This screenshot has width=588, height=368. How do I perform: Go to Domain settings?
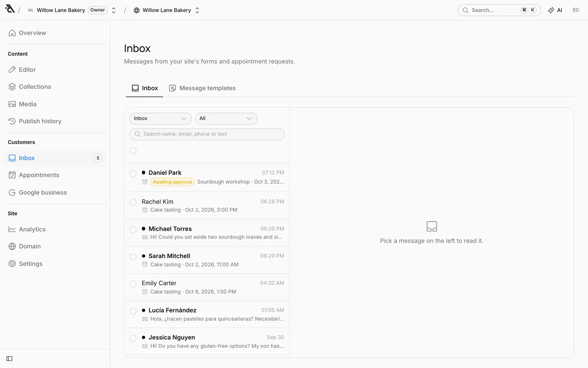(55, 246)
